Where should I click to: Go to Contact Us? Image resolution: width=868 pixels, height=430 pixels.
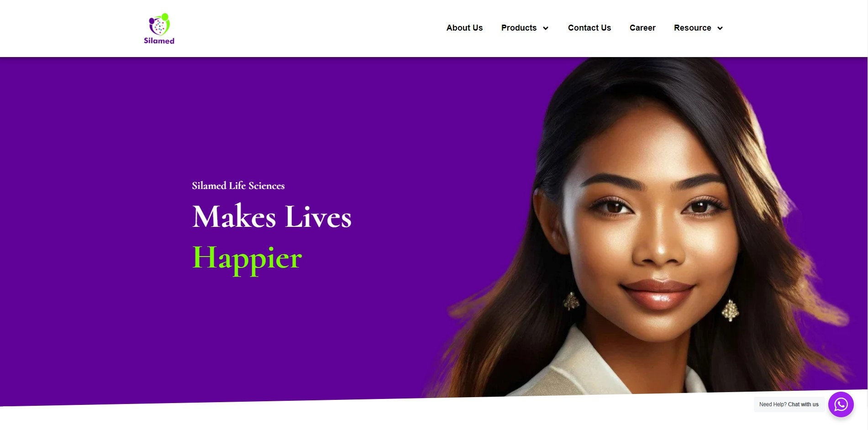click(x=589, y=28)
